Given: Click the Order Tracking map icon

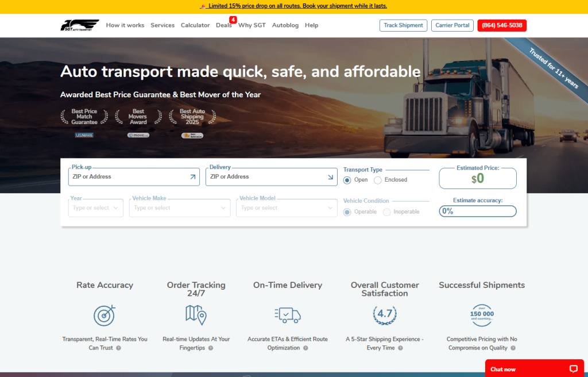Looking at the screenshot, I should point(196,316).
